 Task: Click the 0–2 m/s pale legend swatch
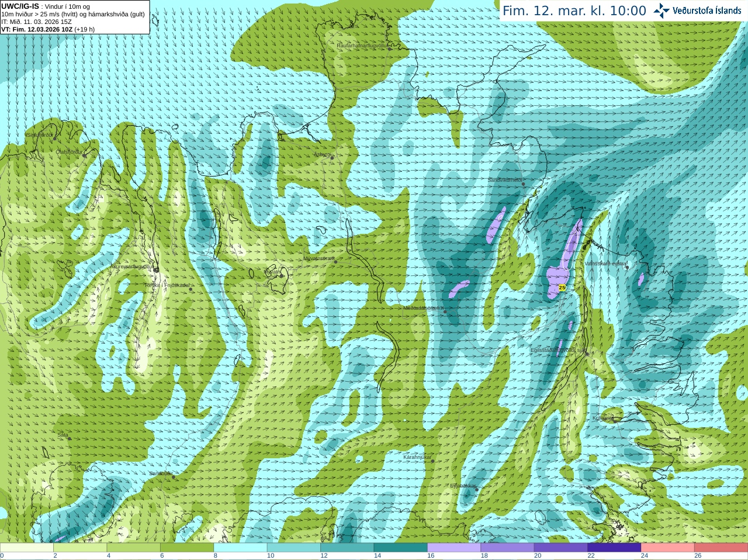click(27, 548)
